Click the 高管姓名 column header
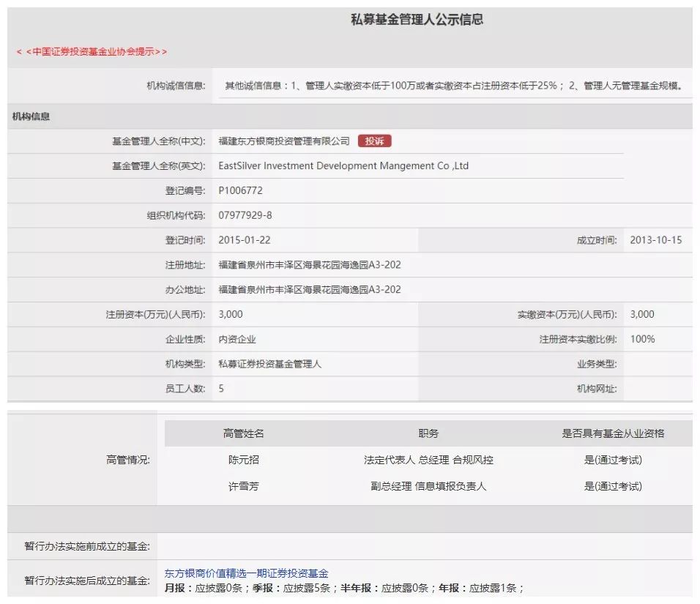Screen dimensions: 700x604 coord(243,433)
